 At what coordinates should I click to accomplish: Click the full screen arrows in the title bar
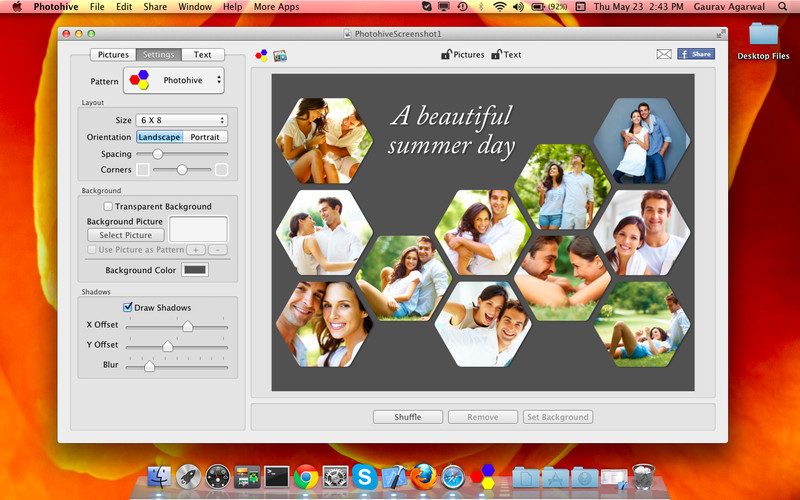point(720,34)
